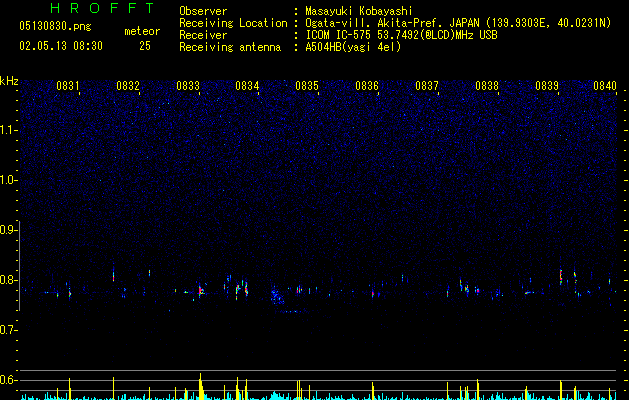This screenshot has height=400, width=629.
Task: Click the 0836 time marker
Action: [367, 86]
